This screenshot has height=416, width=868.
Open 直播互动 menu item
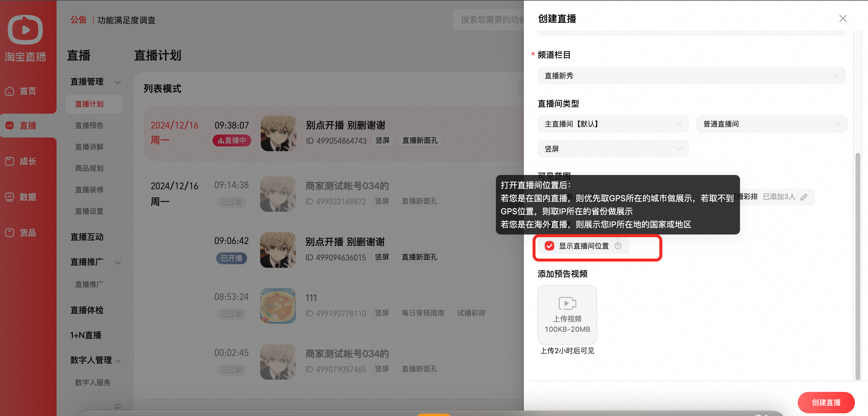87,237
